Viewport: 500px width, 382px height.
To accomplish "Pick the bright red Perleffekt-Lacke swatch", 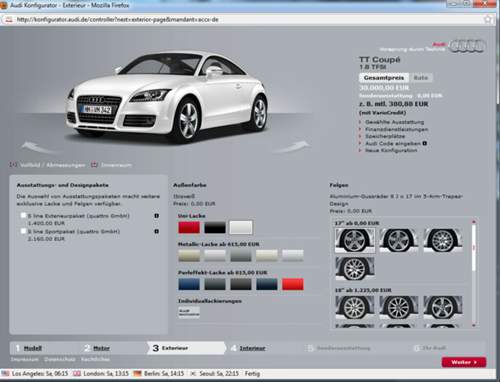I will pyautogui.click(x=293, y=284).
